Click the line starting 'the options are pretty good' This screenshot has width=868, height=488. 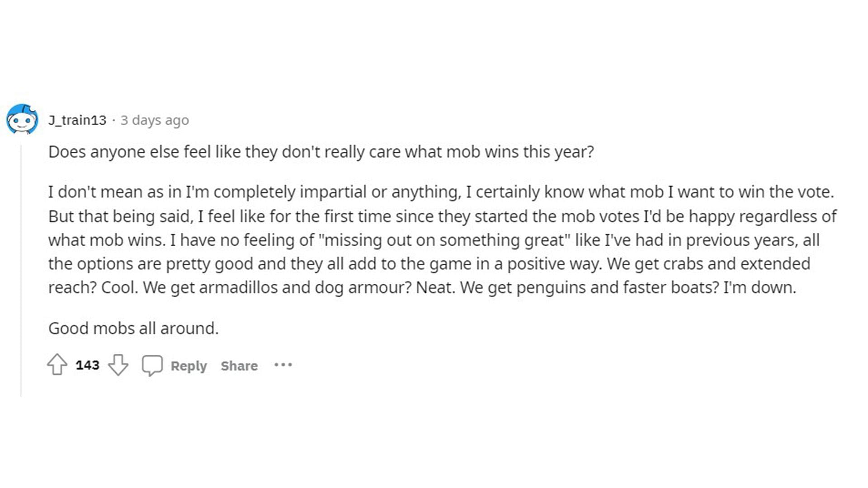point(429,264)
